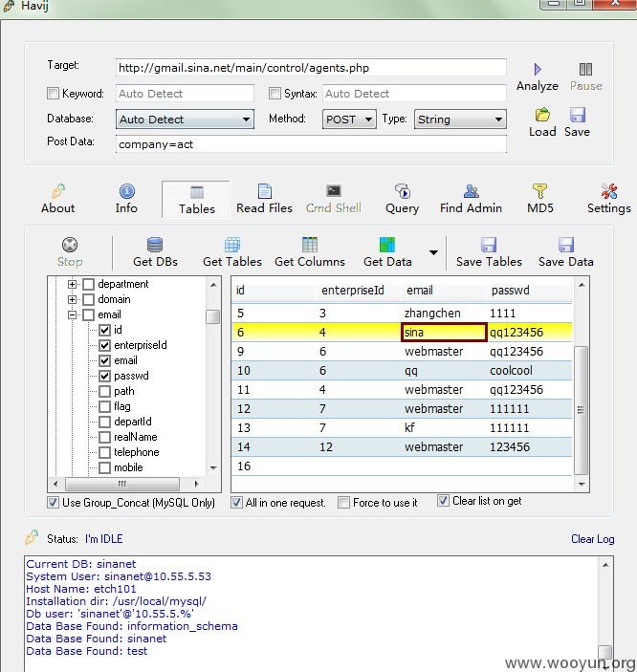Click the Havij title bar icon
This screenshot has width=637, height=672.
click(9, 5)
